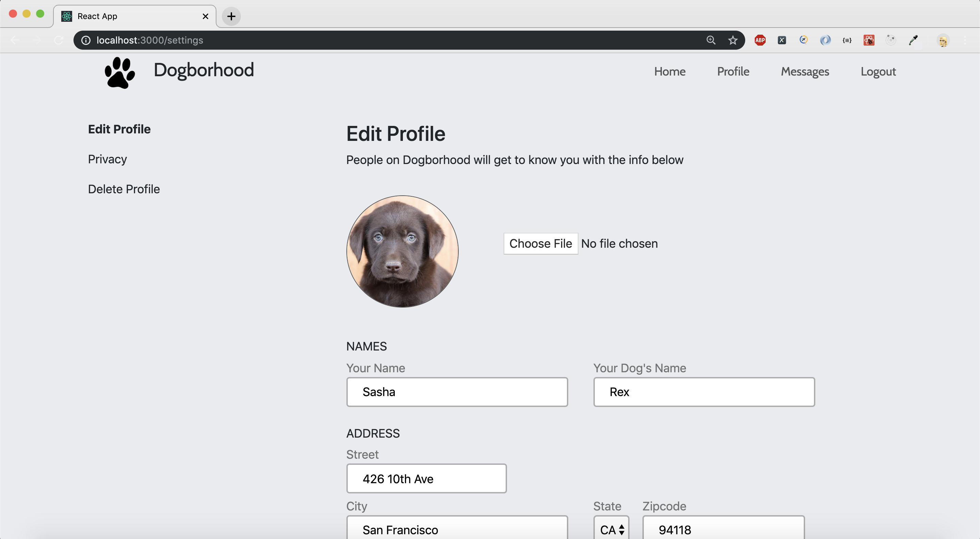Open Privacy settings from the sidebar
Viewport: 980px width, 539px height.
107,159
